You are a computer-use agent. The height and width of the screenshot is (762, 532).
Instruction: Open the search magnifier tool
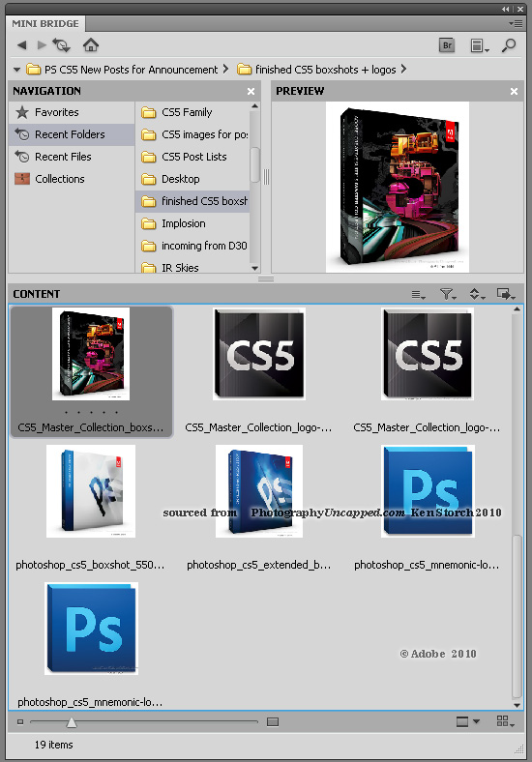click(x=509, y=45)
